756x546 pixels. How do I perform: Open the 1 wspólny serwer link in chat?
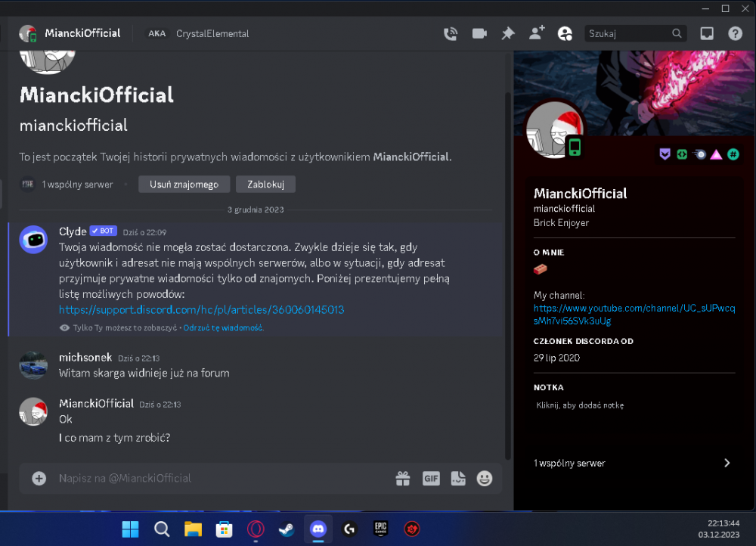point(77,185)
